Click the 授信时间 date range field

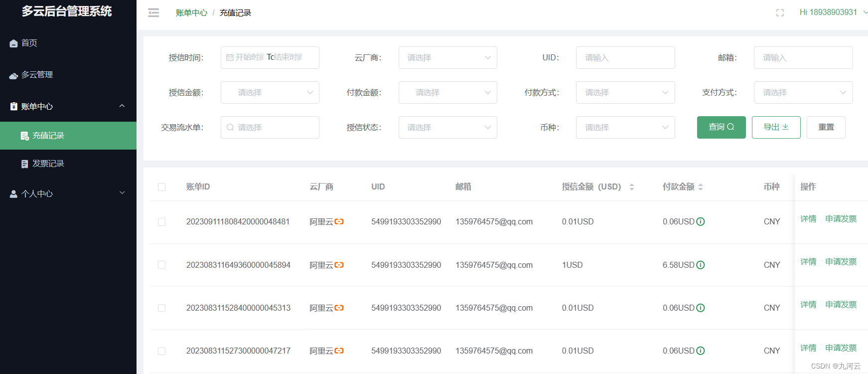click(x=270, y=57)
